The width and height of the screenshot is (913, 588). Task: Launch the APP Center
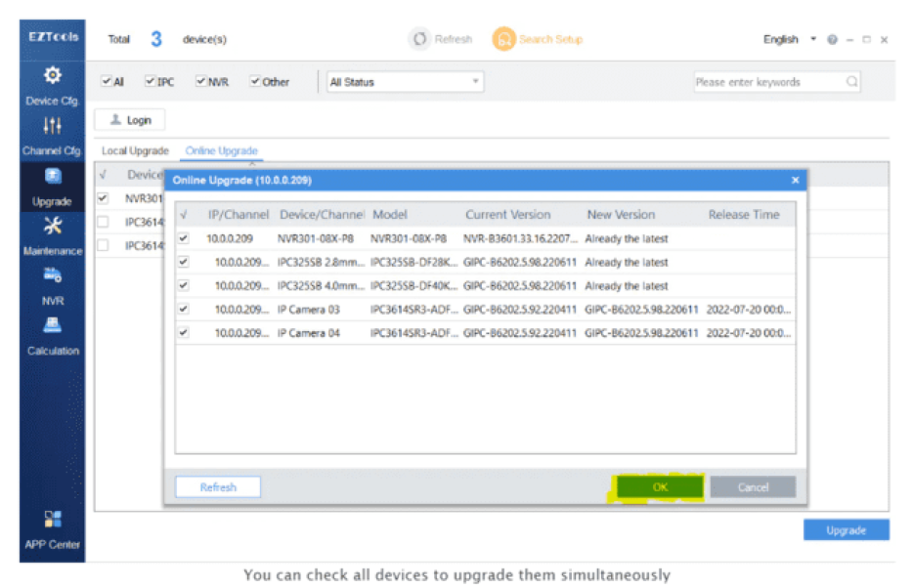53,527
